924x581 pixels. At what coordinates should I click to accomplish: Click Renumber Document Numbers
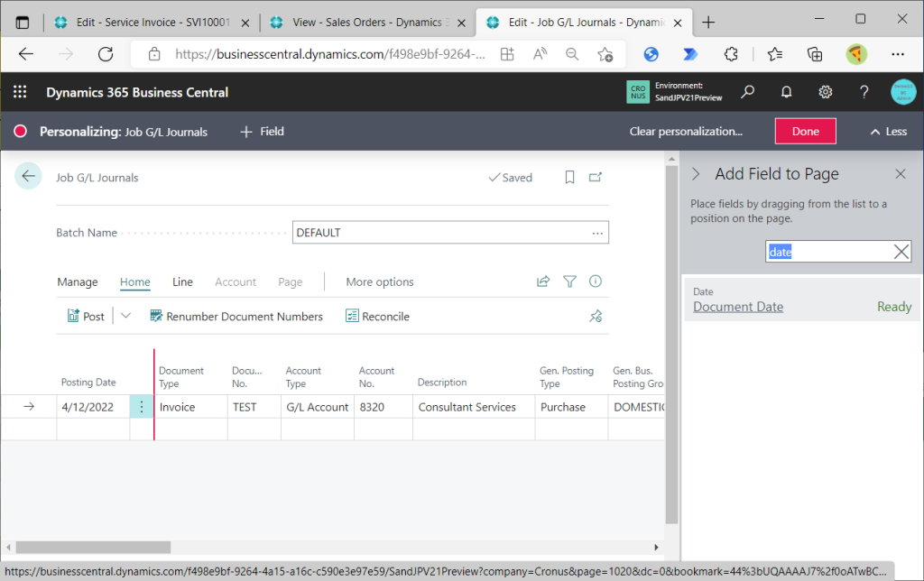[236, 317]
